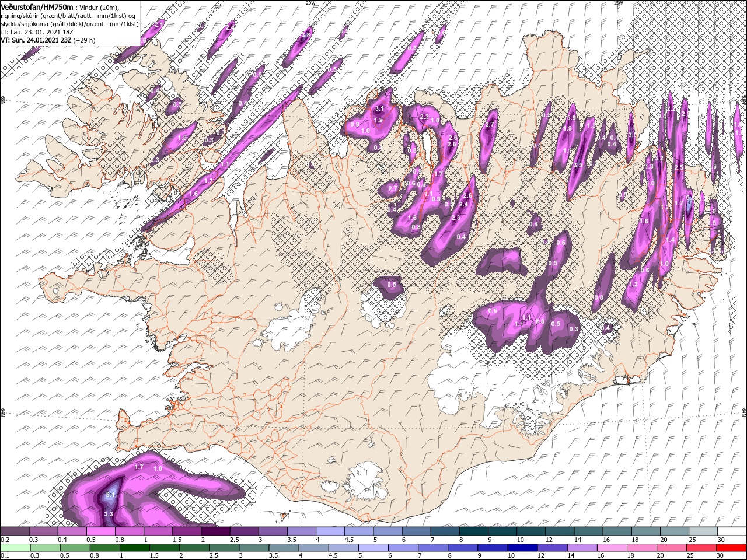Click the 3.3 value below the 5.1 maximum
The image size is (747, 560).
tap(108, 514)
